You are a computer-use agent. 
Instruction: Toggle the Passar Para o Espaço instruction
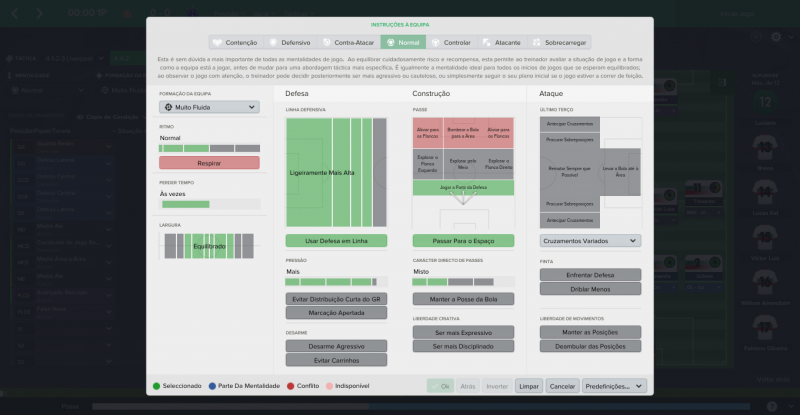463,241
